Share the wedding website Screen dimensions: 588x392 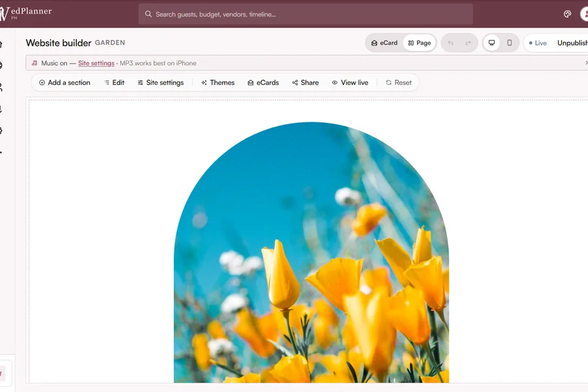(x=305, y=82)
